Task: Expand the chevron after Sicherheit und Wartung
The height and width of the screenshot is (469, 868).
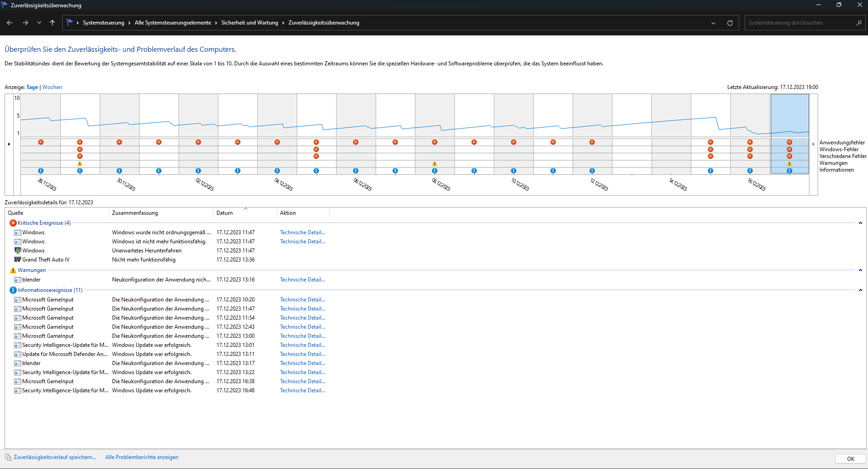Action: (x=283, y=23)
